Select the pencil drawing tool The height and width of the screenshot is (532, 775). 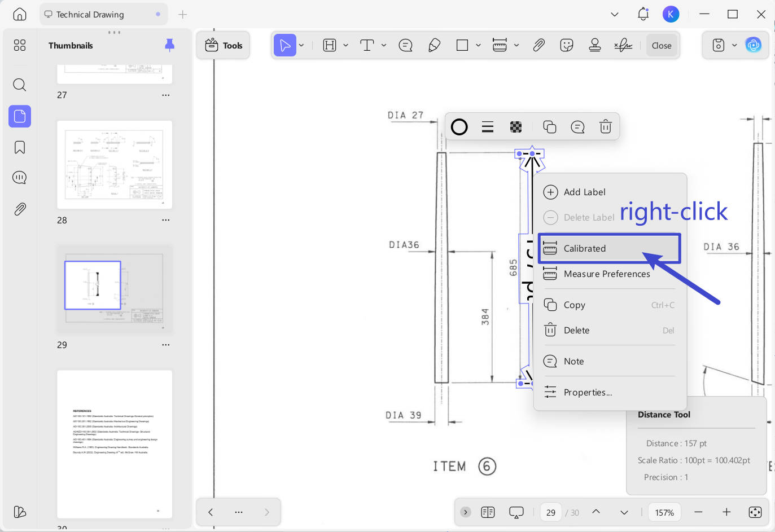[434, 45]
